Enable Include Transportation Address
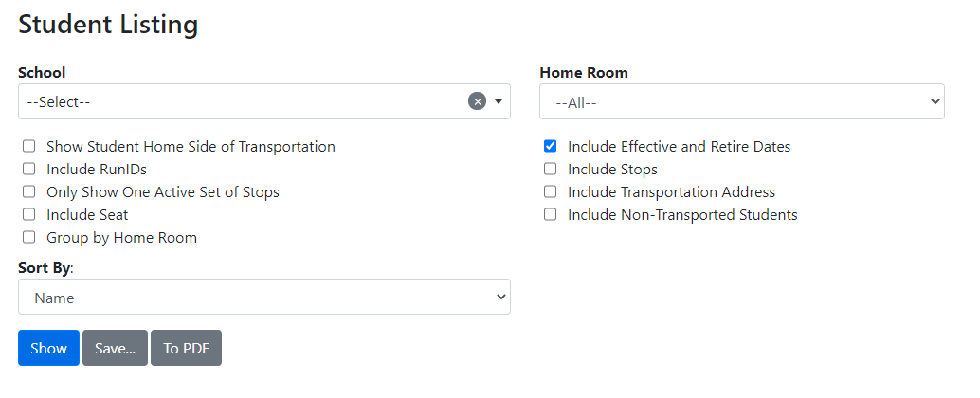The height and width of the screenshot is (398, 980). pyautogui.click(x=551, y=192)
